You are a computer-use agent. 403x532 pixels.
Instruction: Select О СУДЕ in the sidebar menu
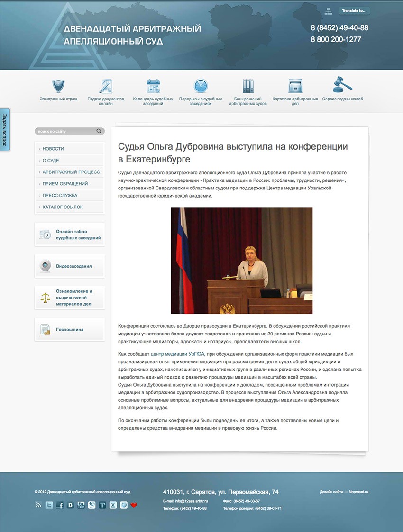[x=51, y=160]
